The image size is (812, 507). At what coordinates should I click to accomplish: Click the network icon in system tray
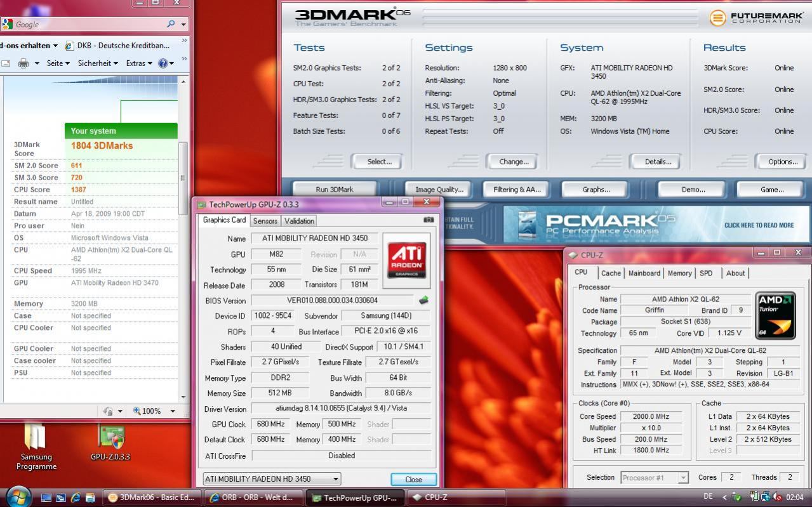pyautogui.click(x=765, y=497)
